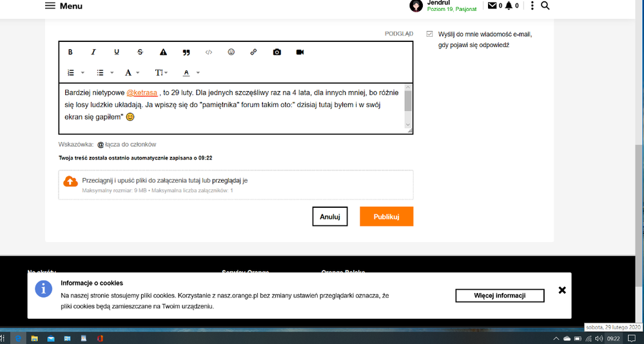Screen dimensions: 644x344
Task: Open the emoticon picker
Action: (231, 52)
